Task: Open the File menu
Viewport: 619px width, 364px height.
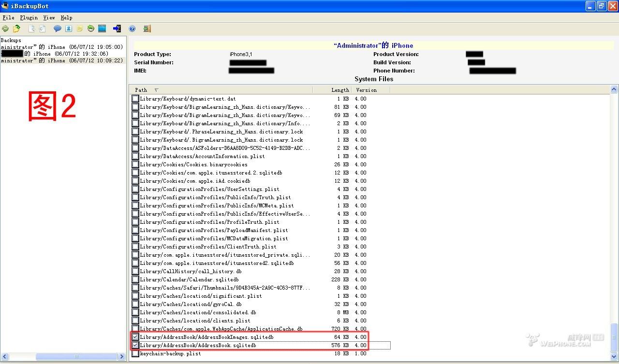Action: point(8,17)
